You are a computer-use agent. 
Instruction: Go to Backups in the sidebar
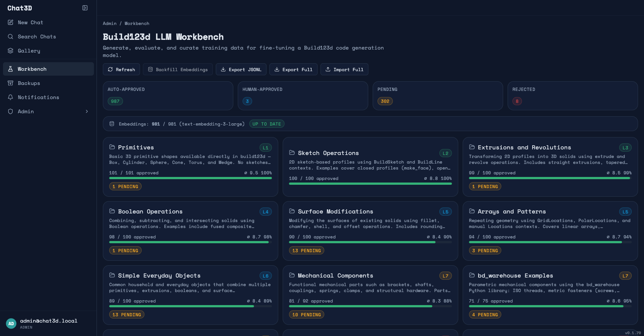29,83
